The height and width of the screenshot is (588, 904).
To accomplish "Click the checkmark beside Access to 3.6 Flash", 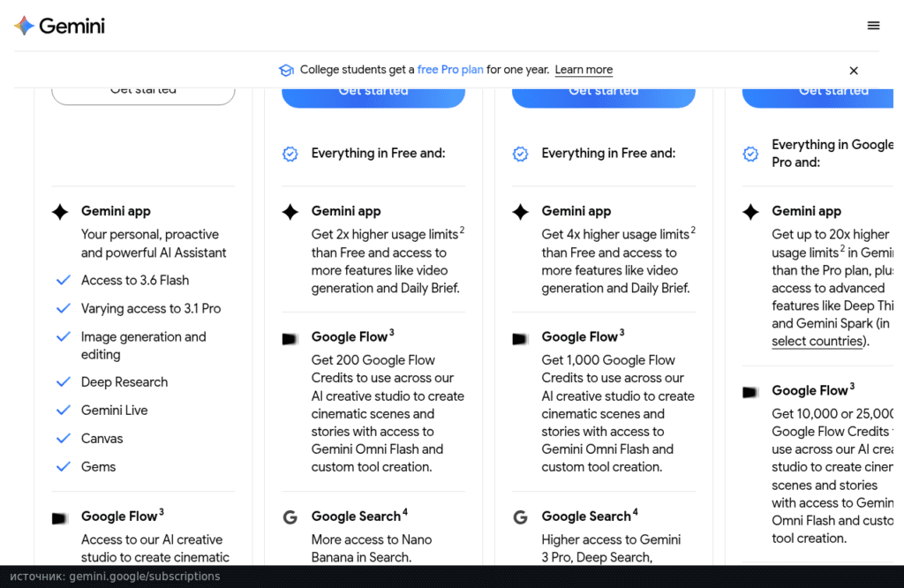I will tap(64, 280).
